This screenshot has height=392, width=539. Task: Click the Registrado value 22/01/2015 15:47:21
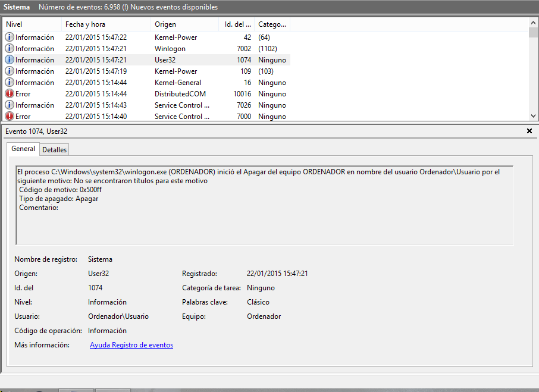pyautogui.click(x=277, y=274)
